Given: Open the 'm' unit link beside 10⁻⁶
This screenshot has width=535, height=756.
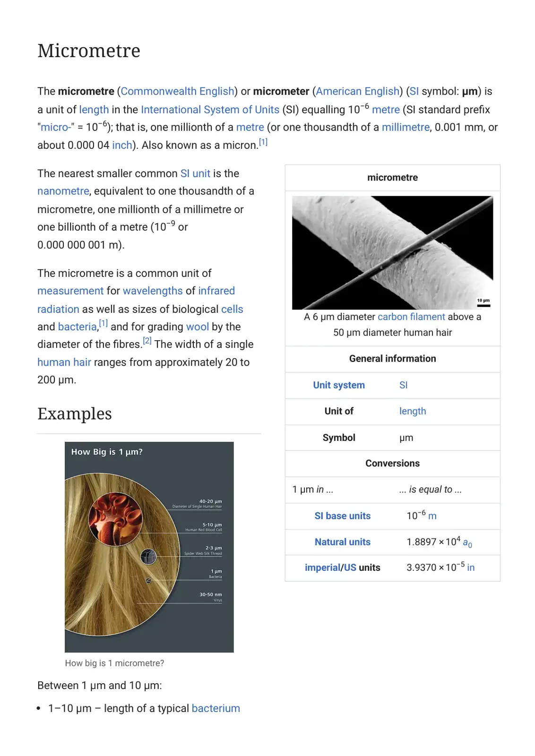Looking at the screenshot, I should [432, 516].
